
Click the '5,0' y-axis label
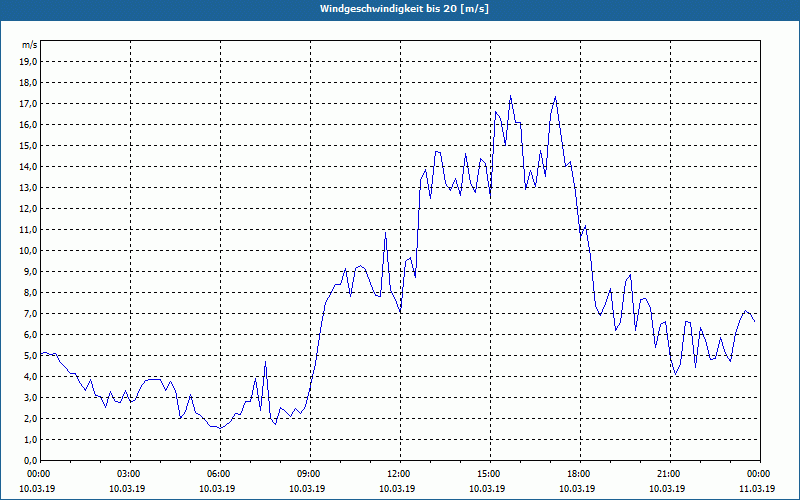tap(31, 356)
